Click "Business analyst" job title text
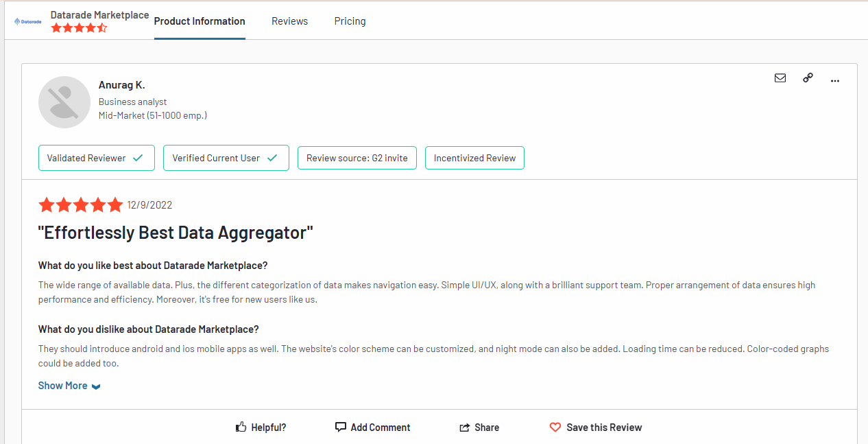868x444 pixels. point(133,102)
